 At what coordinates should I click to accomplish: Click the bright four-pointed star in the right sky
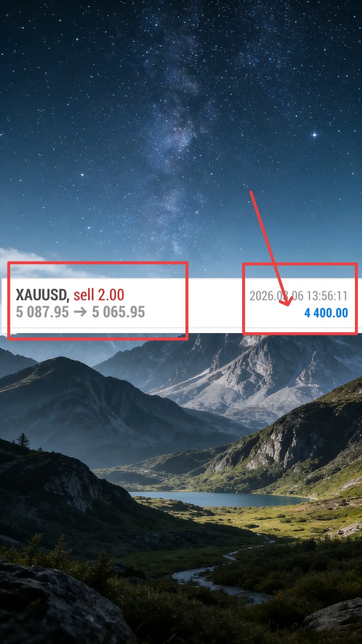(314, 135)
